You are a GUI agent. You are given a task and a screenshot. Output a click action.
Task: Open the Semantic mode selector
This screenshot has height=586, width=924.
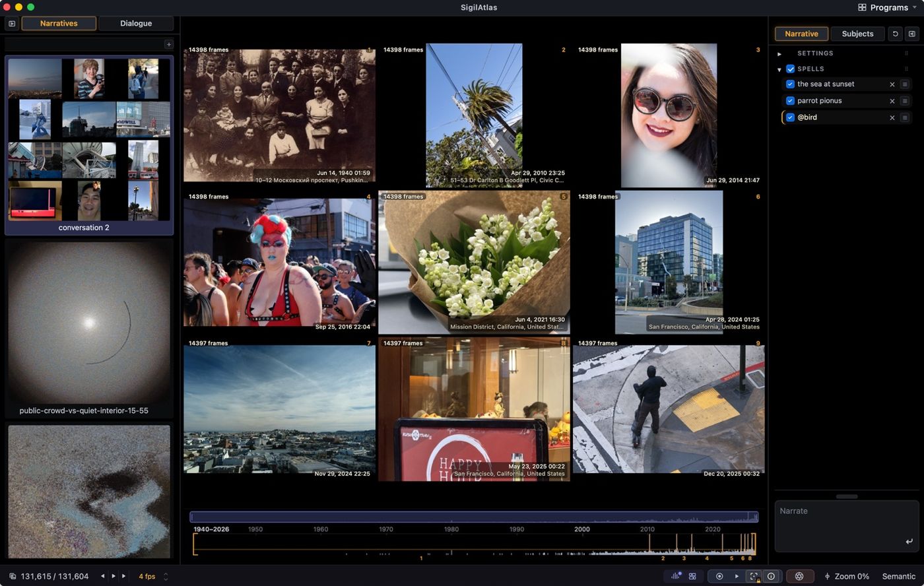(899, 576)
